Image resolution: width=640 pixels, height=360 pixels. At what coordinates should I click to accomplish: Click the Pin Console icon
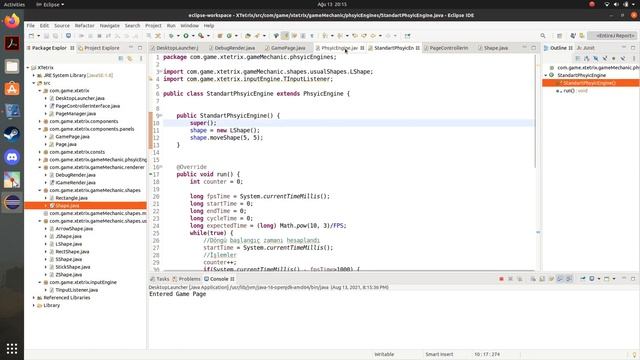[583, 279]
